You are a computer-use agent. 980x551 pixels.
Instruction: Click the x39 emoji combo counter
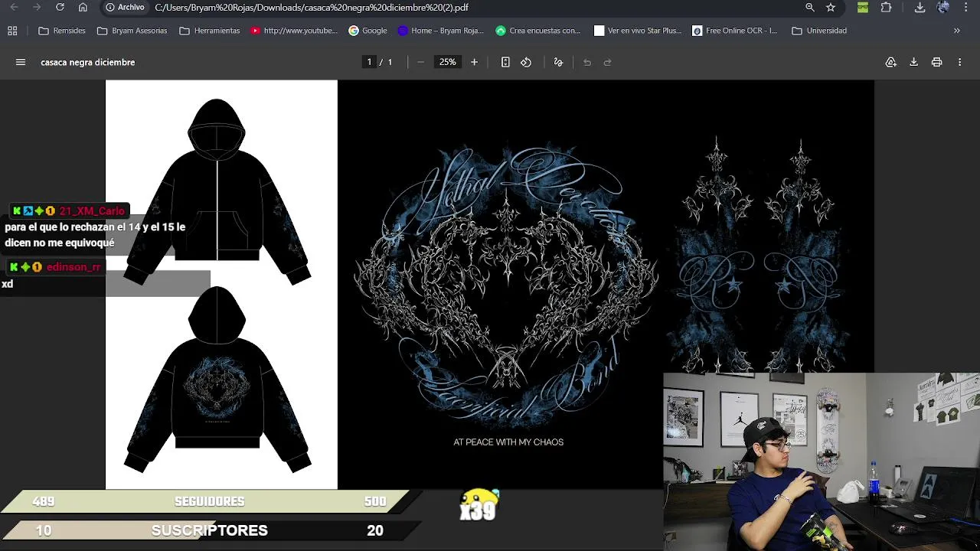[x=479, y=506]
